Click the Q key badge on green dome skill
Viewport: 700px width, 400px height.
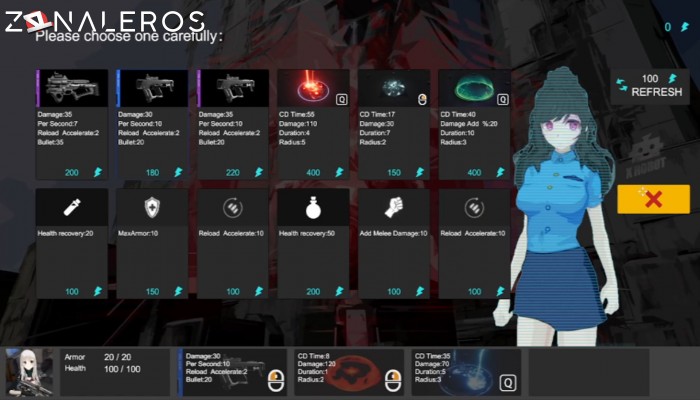pyautogui.click(x=502, y=99)
